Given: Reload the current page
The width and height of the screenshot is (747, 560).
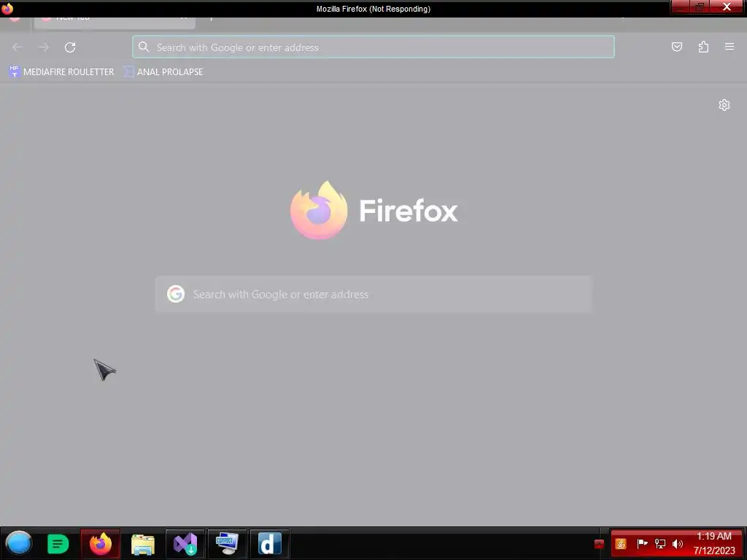Looking at the screenshot, I should click(70, 47).
